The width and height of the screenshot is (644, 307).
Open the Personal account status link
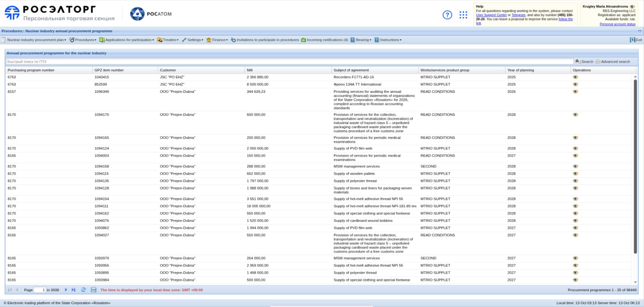tap(617, 24)
